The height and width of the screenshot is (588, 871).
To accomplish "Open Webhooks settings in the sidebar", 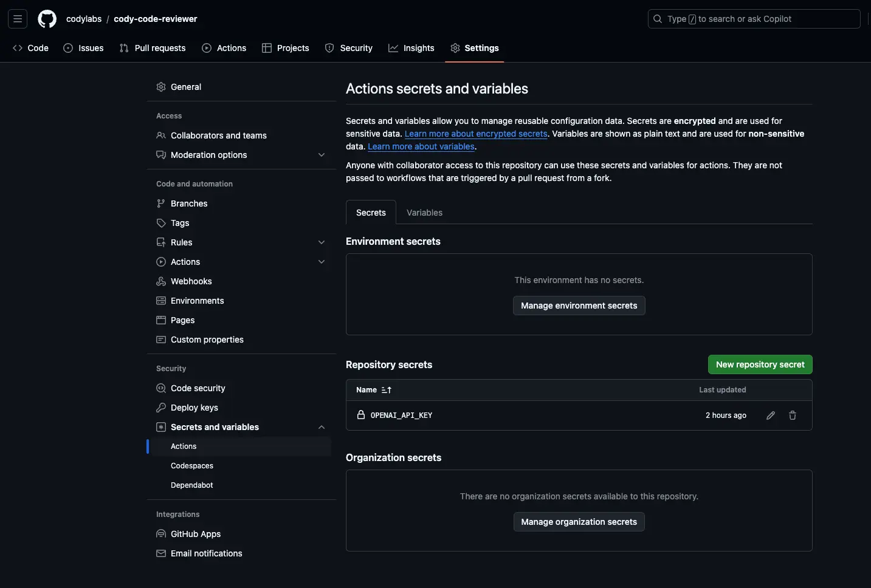I will pyautogui.click(x=191, y=281).
